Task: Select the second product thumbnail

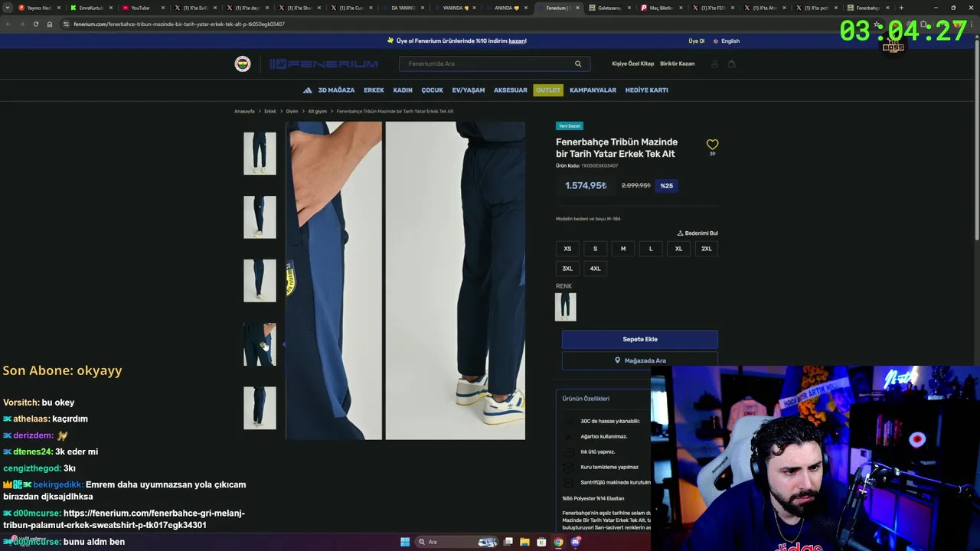Action: coord(260,217)
